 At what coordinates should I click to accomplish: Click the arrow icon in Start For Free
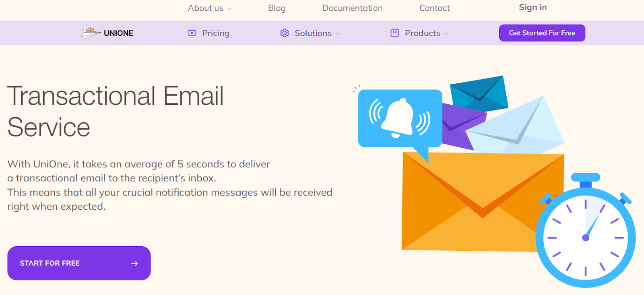pyautogui.click(x=134, y=263)
